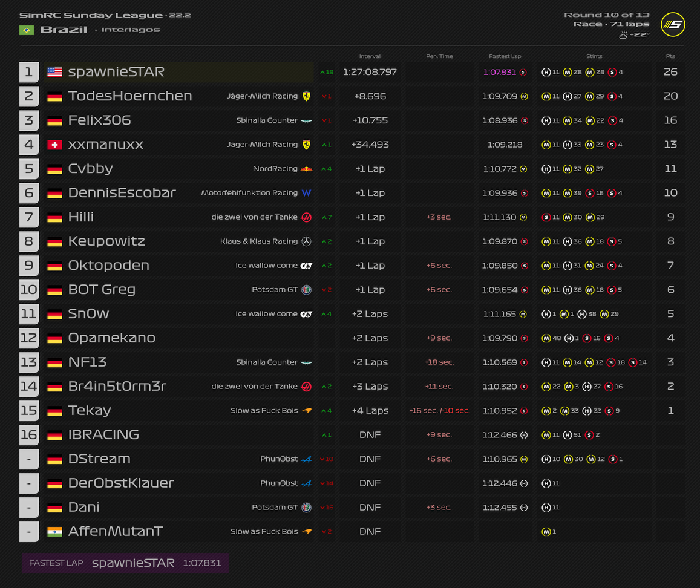Click the Mercedes logo beside Keupowitz
700x588 pixels.
tap(306, 241)
